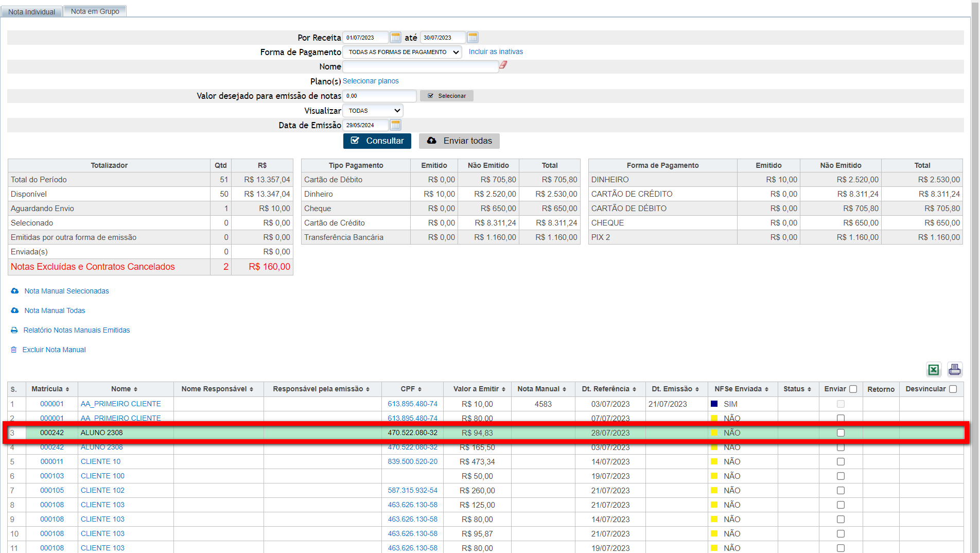Tick Enviar checkbox for ALUNO 2308 highlighted row

[841, 433]
